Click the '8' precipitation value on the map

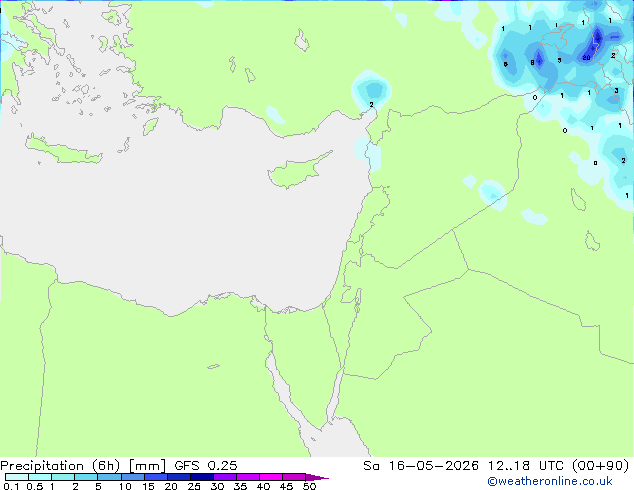(x=532, y=62)
